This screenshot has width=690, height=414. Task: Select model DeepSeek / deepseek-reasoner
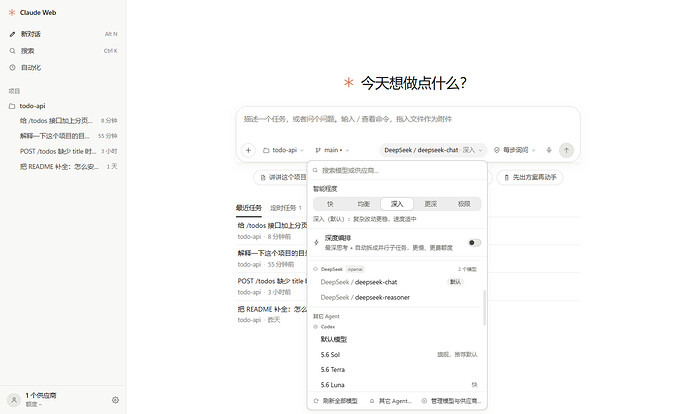point(395,297)
